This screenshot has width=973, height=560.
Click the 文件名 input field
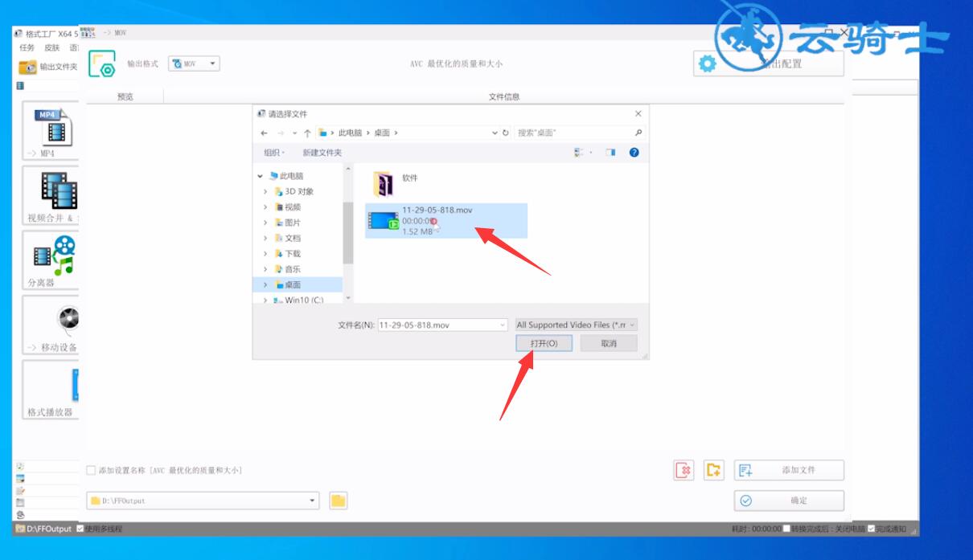(443, 325)
